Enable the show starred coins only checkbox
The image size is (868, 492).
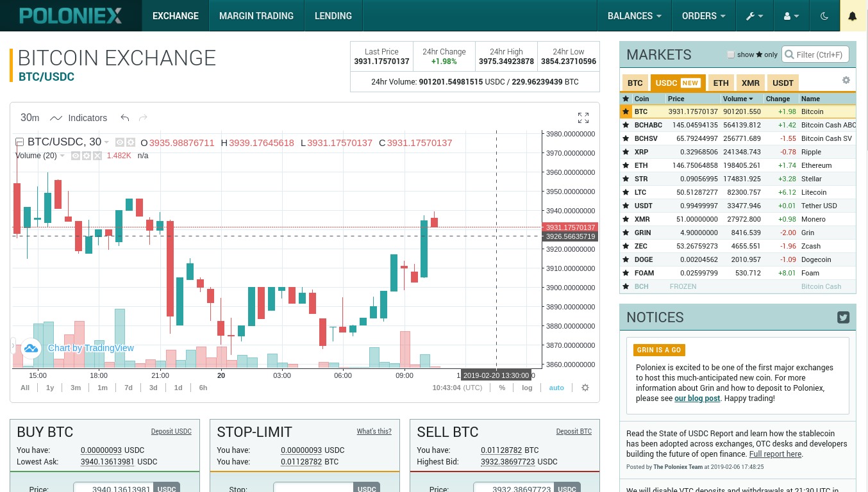(731, 54)
